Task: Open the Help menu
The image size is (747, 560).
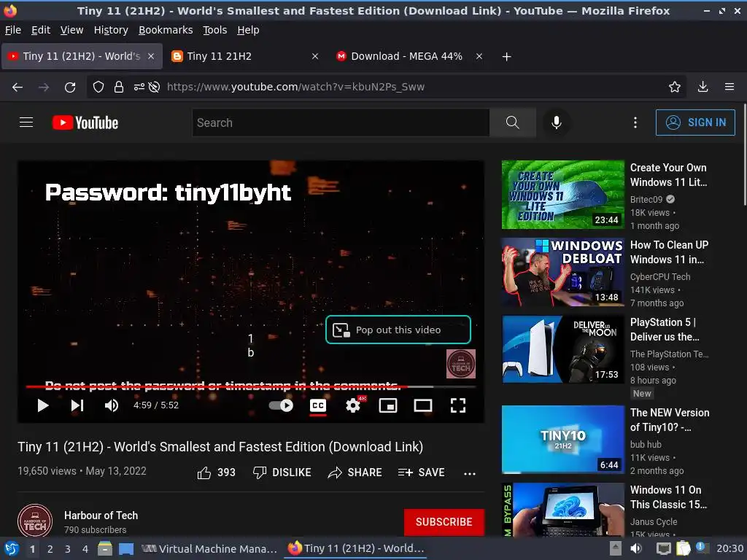Action: 248,30
